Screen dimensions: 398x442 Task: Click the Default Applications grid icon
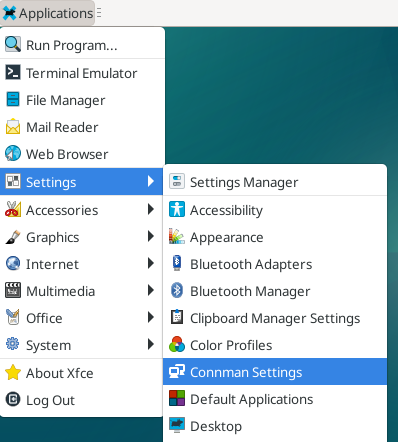(177, 398)
